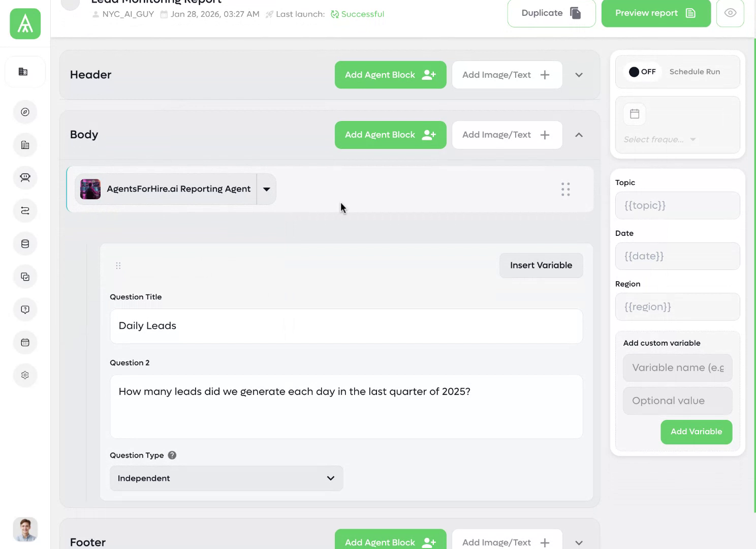Click the Add custom variable heading
756x549 pixels.
(x=661, y=343)
